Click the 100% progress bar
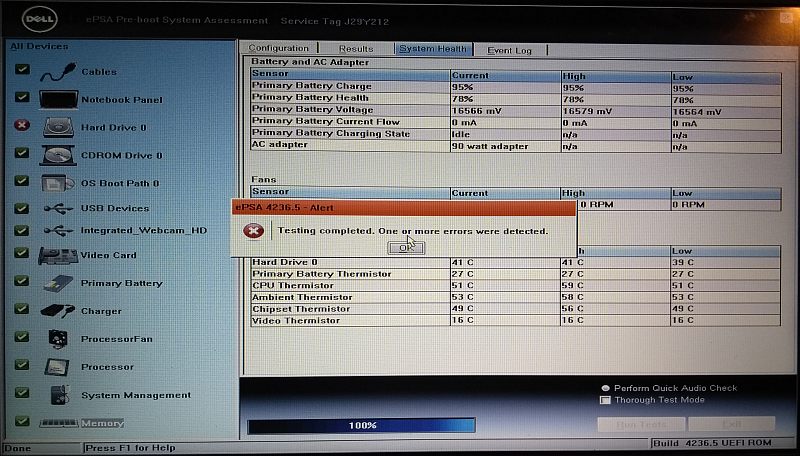800x456 pixels. click(362, 425)
